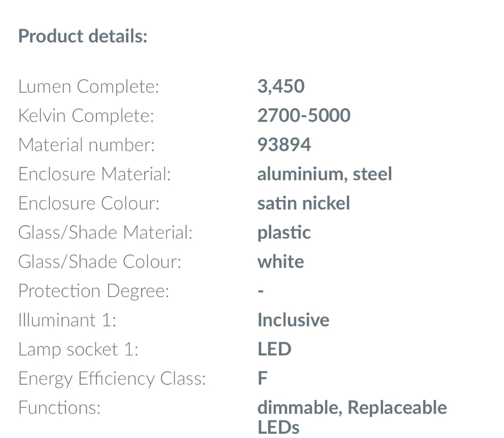Click the Product details heading
The width and height of the screenshot is (504, 438).
click(x=83, y=36)
